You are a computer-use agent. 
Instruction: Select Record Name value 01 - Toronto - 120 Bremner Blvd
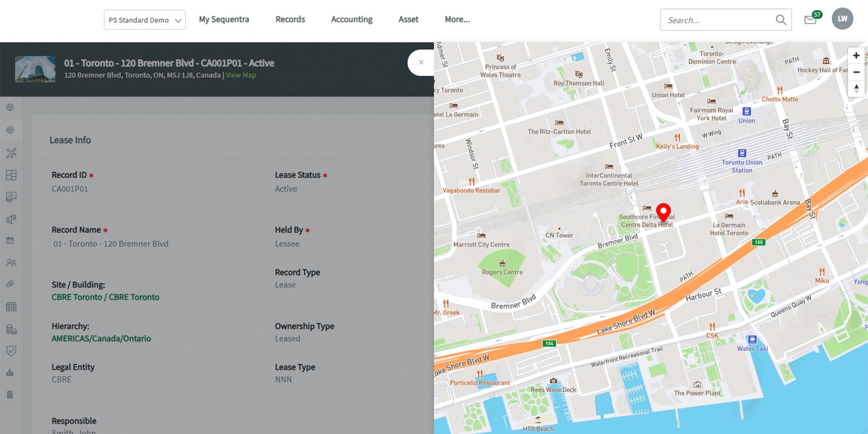111,244
